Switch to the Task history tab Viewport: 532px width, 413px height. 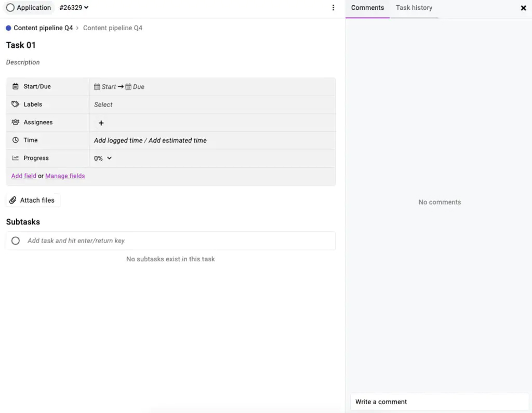414,8
